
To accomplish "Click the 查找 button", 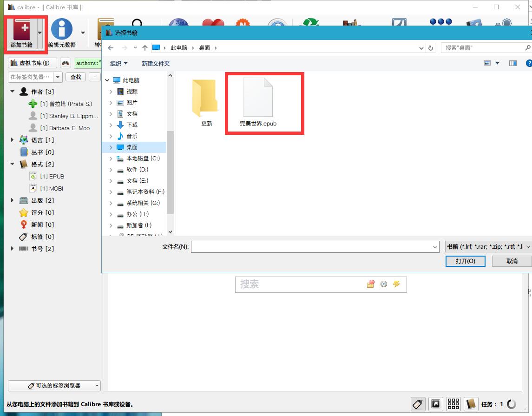I will [76, 77].
